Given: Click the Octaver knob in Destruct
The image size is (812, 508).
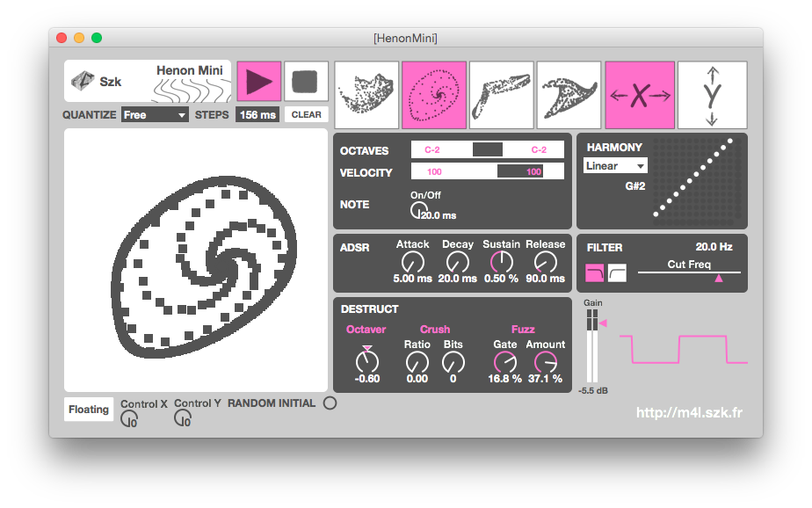Looking at the screenshot, I should [x=366, y=361].
